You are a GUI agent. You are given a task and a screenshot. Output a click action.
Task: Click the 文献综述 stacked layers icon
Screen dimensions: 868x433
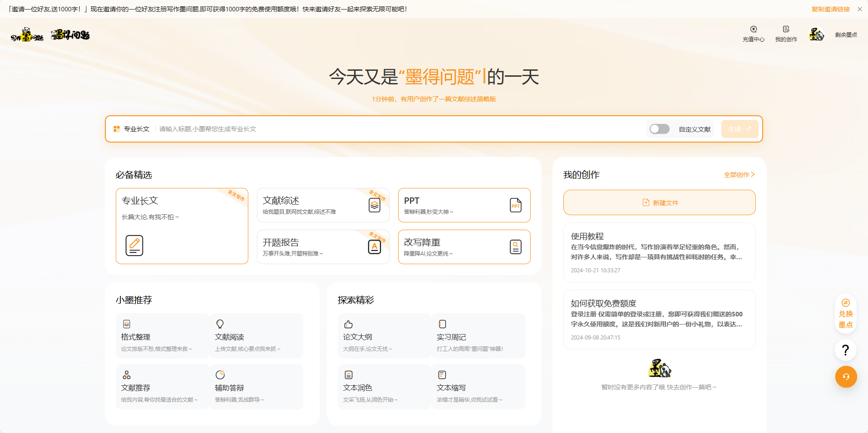[374, 205]
